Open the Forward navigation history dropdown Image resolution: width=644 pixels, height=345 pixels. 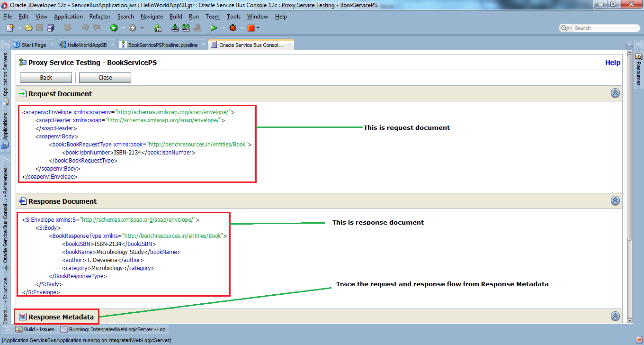[x=142, y=28]
